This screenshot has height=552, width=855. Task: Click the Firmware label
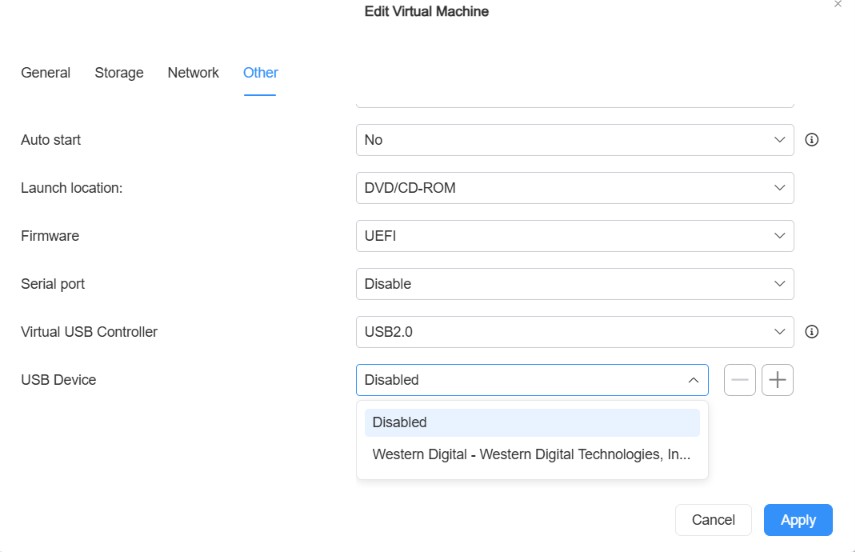pyautogui.click(x=50, y=236)
